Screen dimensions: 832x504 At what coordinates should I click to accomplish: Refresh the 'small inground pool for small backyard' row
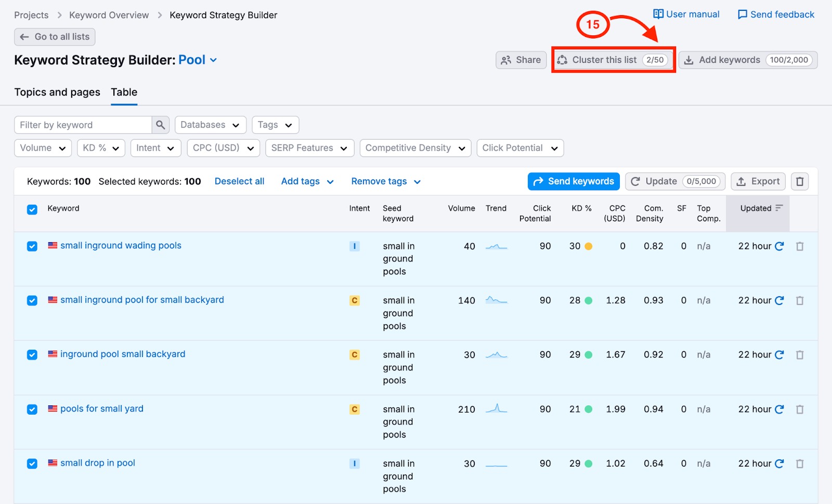779,300
